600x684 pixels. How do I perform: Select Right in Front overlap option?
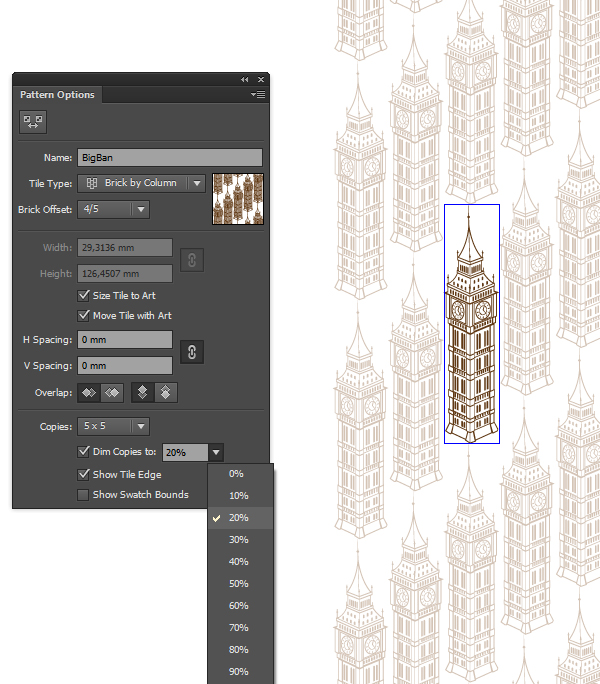coord(112,393)
